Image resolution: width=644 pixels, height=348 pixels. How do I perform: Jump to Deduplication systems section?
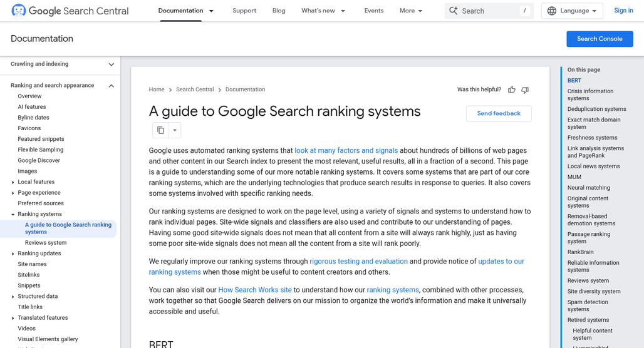coord(597,109)
